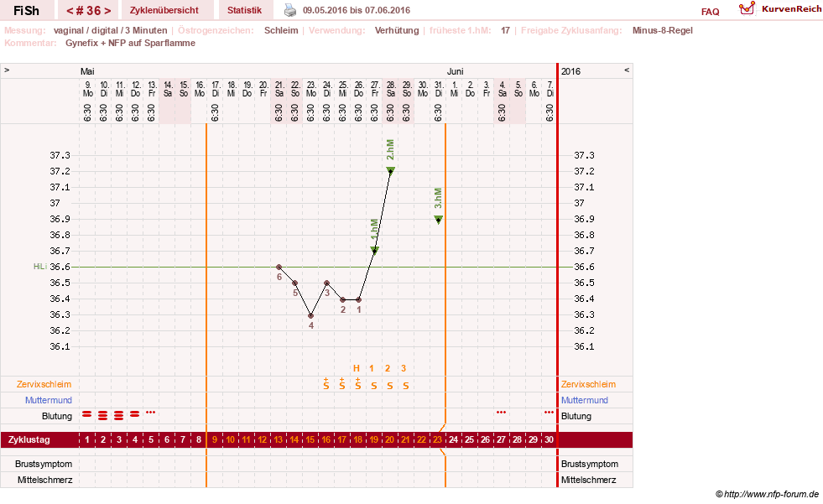Viewport: 823px width, 504px height.
Task: Follow the KurvenReich link
Action: [791, 9]
